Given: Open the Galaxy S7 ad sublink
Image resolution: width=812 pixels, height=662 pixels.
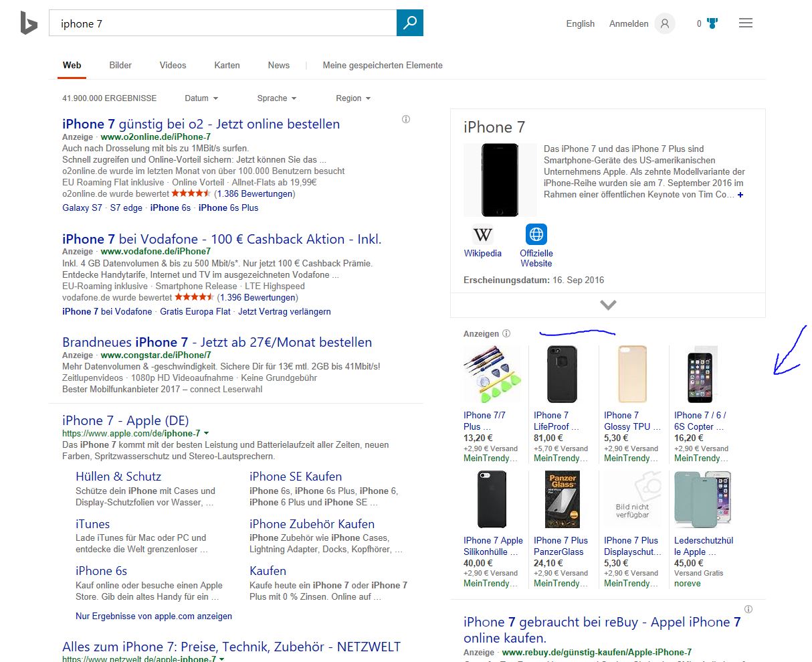Looking at the screenshot, I should point(82,208).
